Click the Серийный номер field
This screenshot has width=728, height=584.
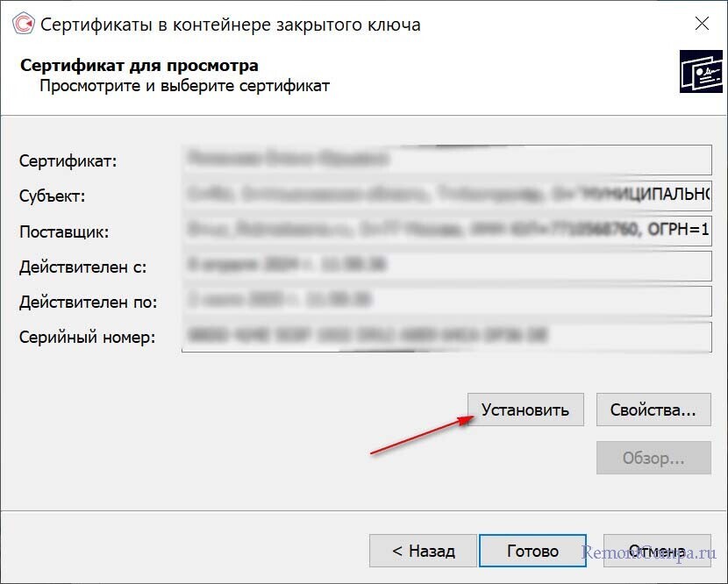pos(447,337)
